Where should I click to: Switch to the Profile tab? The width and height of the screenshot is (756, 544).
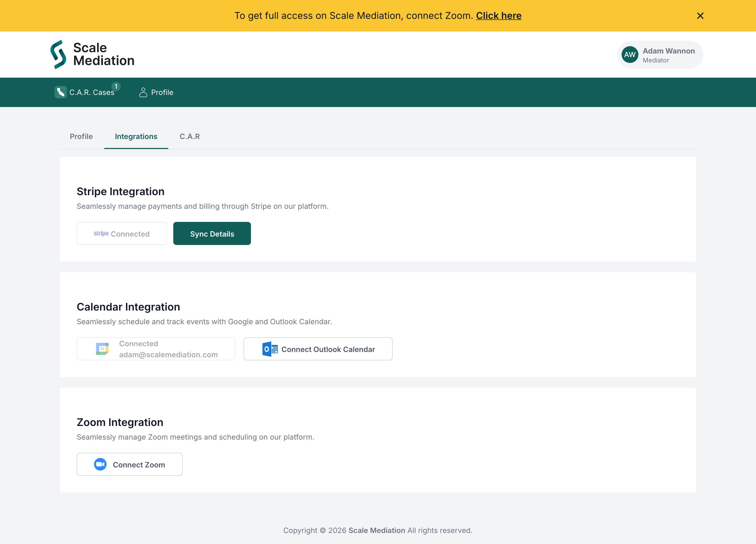81,137
